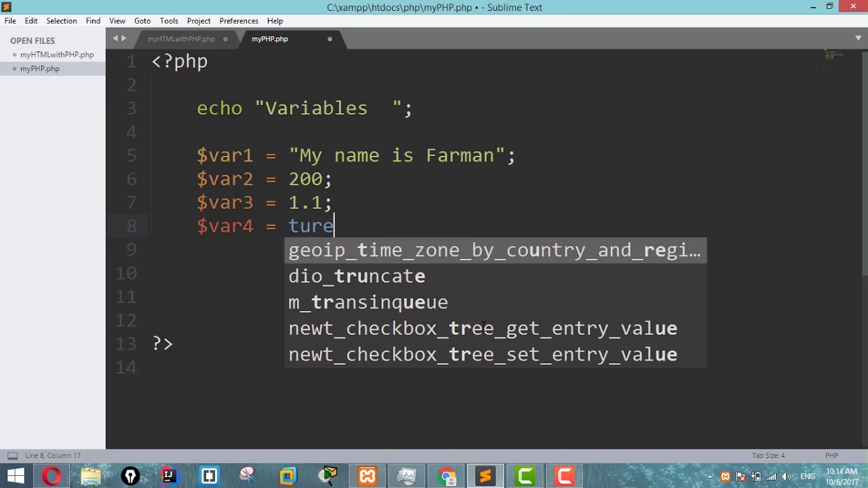Toggle the side bar from status bar icon
Image resolution: width=868 pixels, height=488 pixels.
[x=12, y=455]
